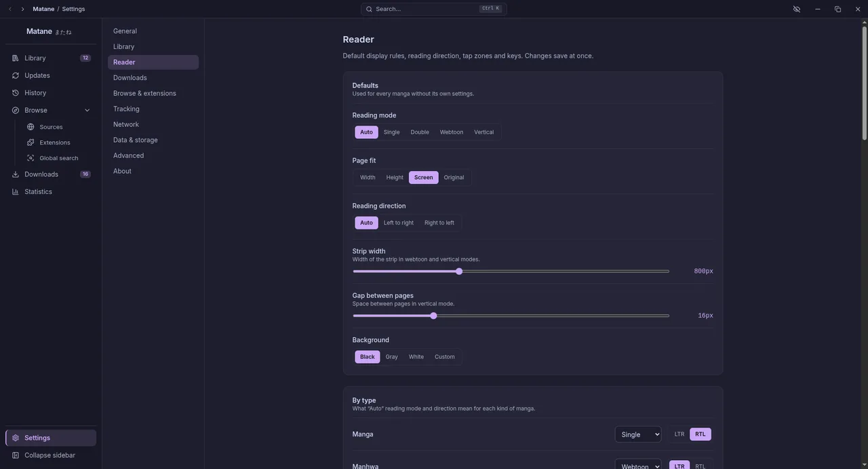
Task: Set page fit to Original
Action: (454, 178)
